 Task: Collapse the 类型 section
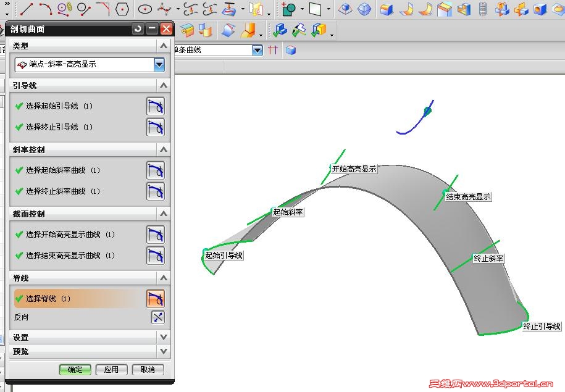tap(163, 46)
